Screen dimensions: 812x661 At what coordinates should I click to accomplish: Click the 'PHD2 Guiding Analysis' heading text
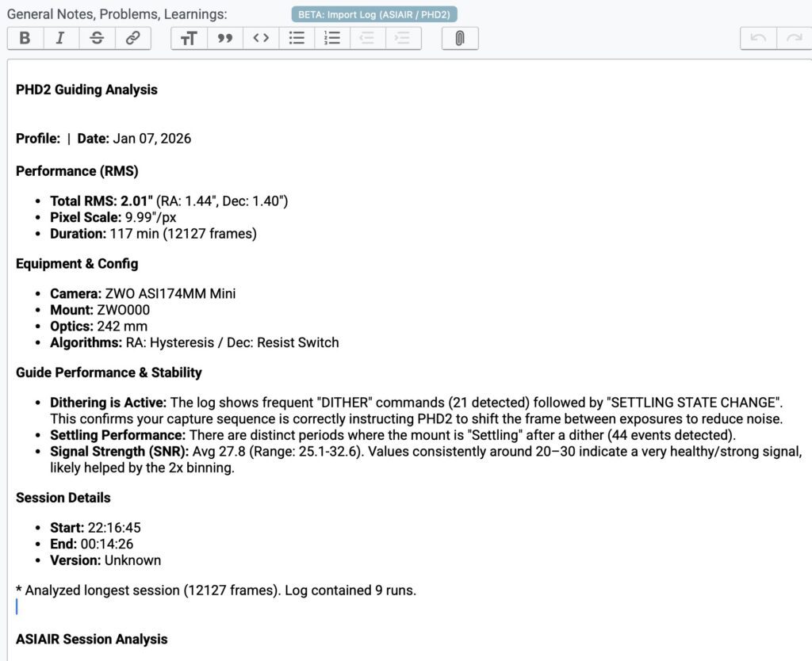[86, 90]
